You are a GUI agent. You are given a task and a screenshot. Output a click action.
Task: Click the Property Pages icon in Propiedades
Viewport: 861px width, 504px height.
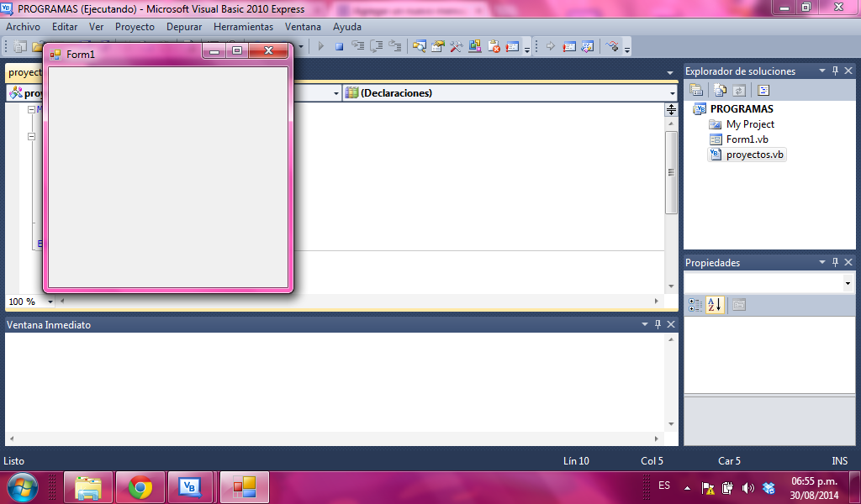(739, 305)
